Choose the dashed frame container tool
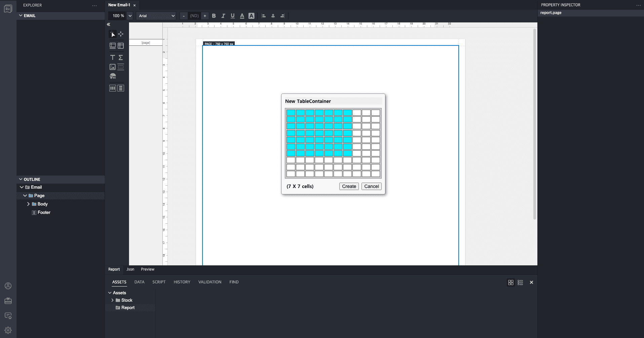The height and width of the screenshot is (338, 644). point(121,67)
